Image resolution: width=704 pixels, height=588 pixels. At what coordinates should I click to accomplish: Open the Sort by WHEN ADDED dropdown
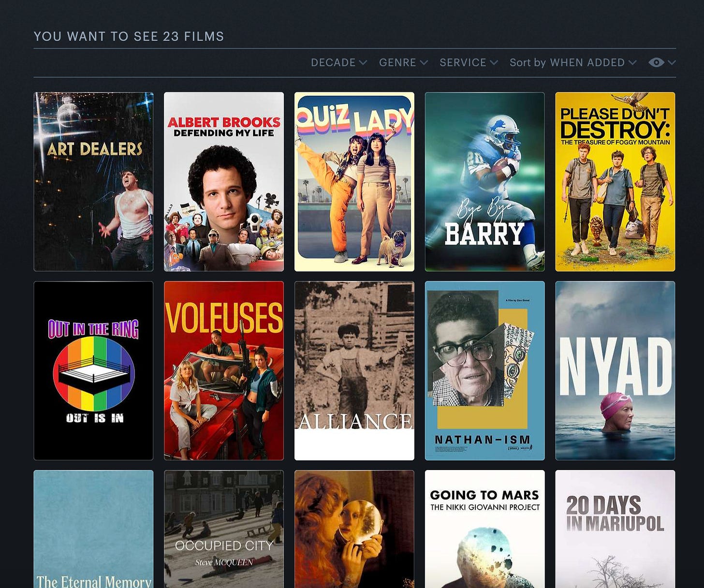point(573,62)
